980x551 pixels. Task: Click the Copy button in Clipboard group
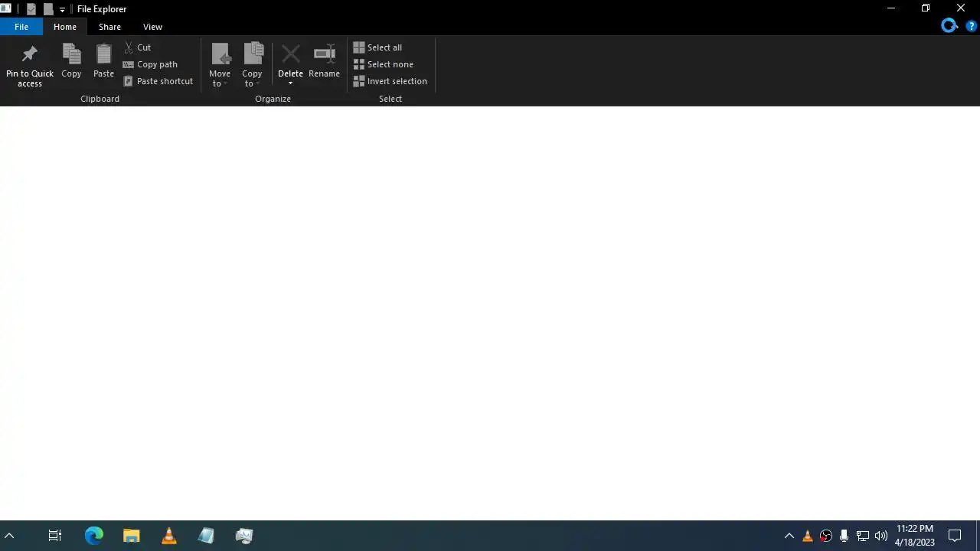point(71,61)
